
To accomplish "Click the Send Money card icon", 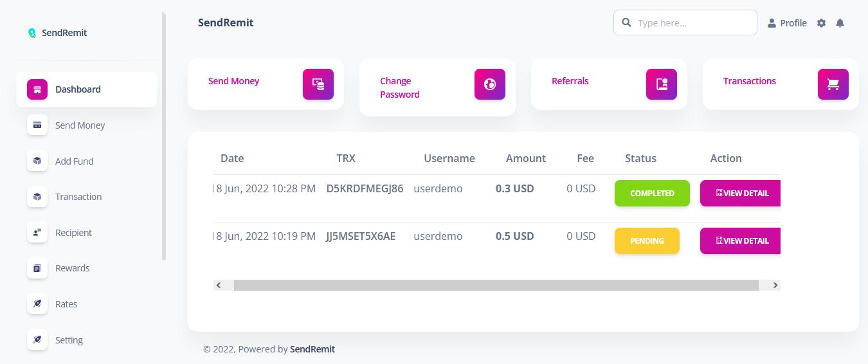I will [318, 84].
